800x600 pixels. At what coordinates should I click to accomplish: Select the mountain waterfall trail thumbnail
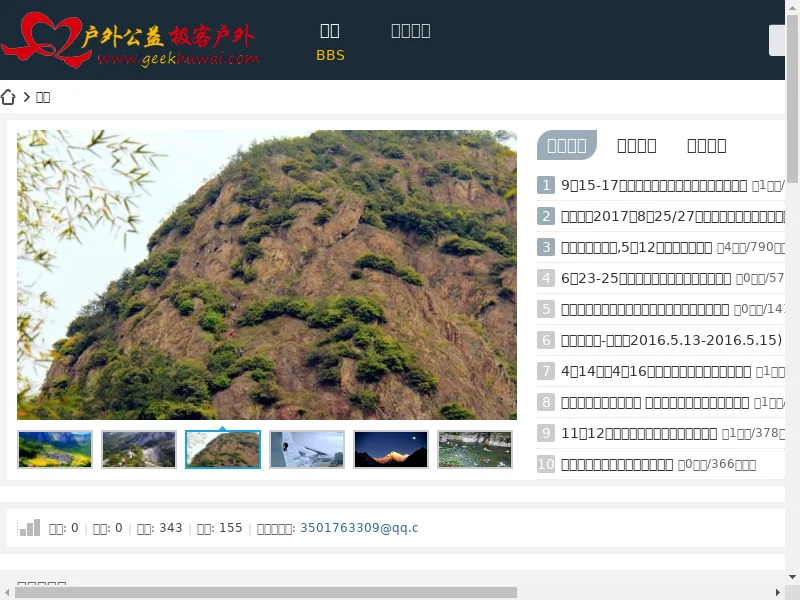(x=139, y=449)
